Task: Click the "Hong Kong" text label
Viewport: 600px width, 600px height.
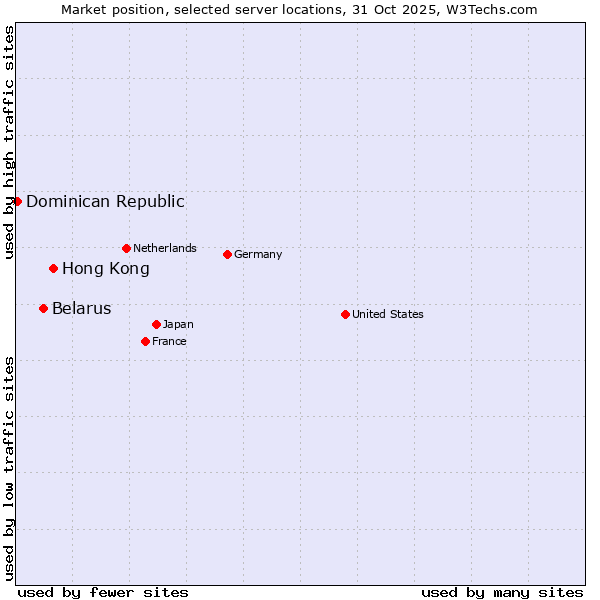Action: point(106,268)
